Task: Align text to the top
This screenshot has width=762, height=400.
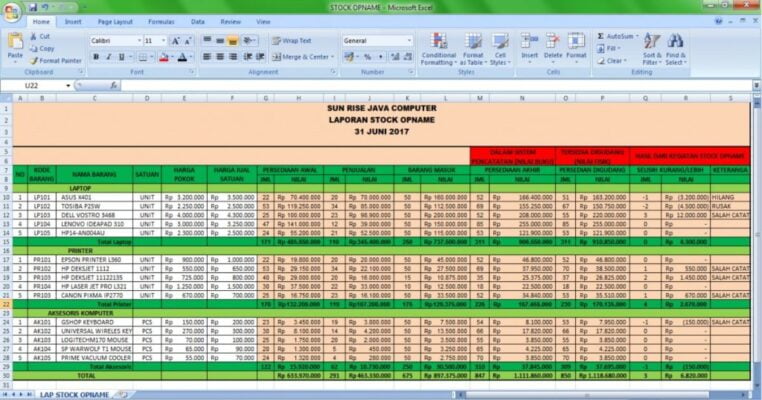Action: click(207, 40)
